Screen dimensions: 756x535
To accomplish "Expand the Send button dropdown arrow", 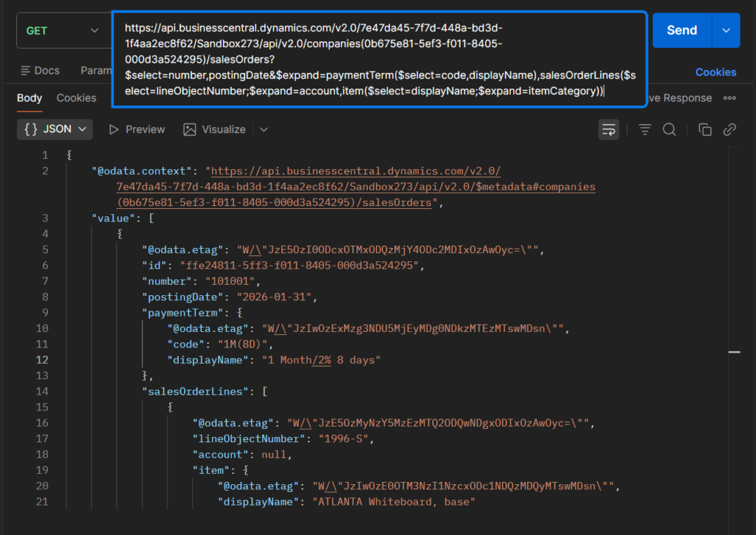I will point(726,30).
